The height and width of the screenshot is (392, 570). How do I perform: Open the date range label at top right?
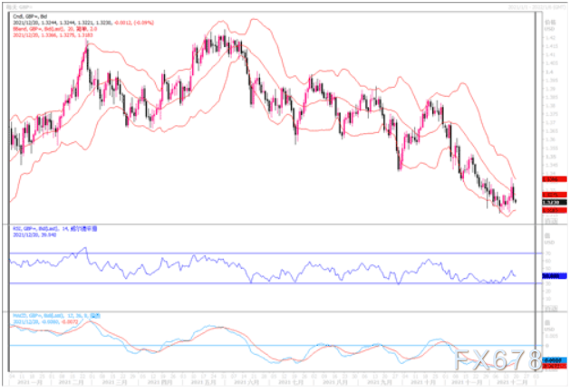537,7
